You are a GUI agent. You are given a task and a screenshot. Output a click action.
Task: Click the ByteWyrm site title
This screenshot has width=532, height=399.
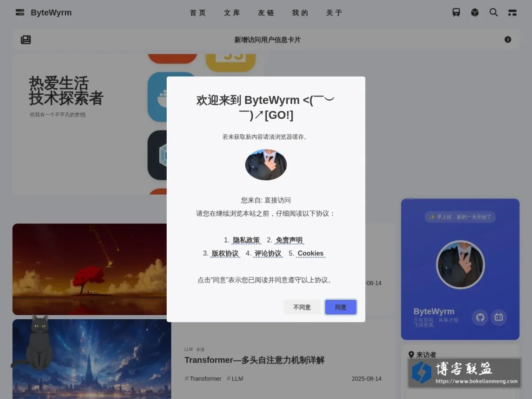tap(51, 12)
